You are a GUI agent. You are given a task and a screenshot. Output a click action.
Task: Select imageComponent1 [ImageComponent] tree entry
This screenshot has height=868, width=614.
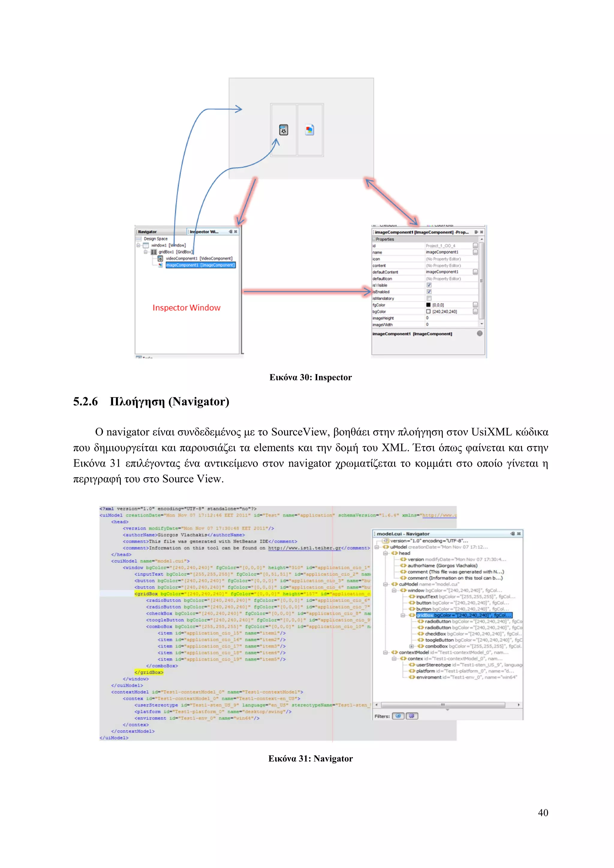click(200, 265)
